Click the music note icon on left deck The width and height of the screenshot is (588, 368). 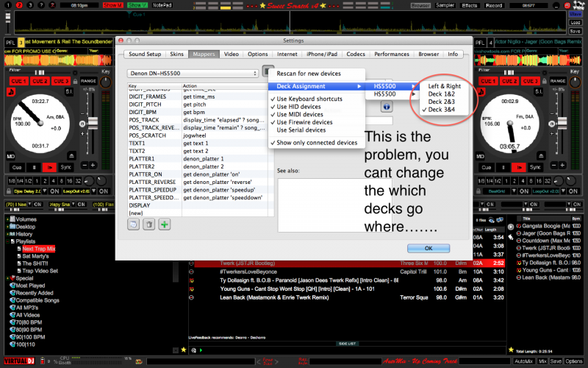11,91
